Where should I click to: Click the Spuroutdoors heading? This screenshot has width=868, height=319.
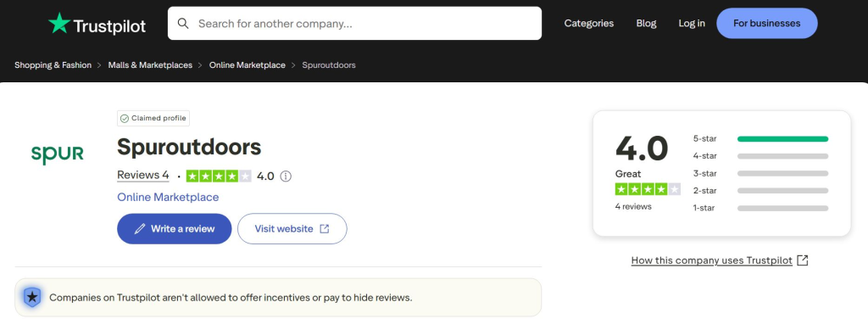pyautogui.click(x=189, y=148)
